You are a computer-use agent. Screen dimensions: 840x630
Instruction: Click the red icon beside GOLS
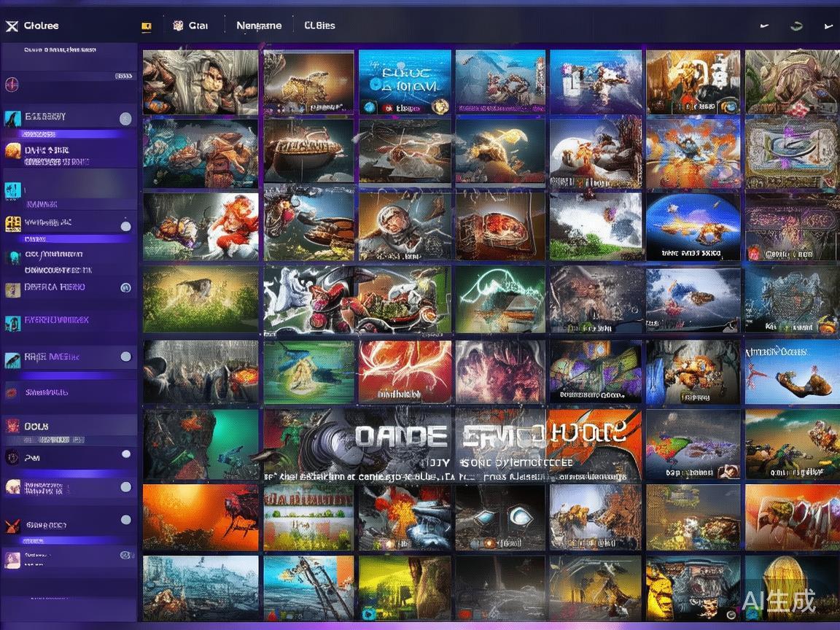[x=12, y=426]
